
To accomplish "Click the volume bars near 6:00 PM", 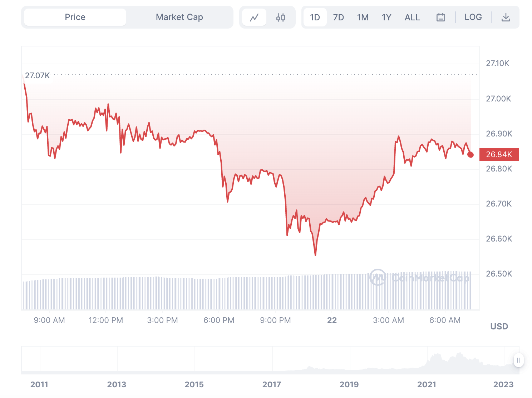I will click(x=219, y=294).
